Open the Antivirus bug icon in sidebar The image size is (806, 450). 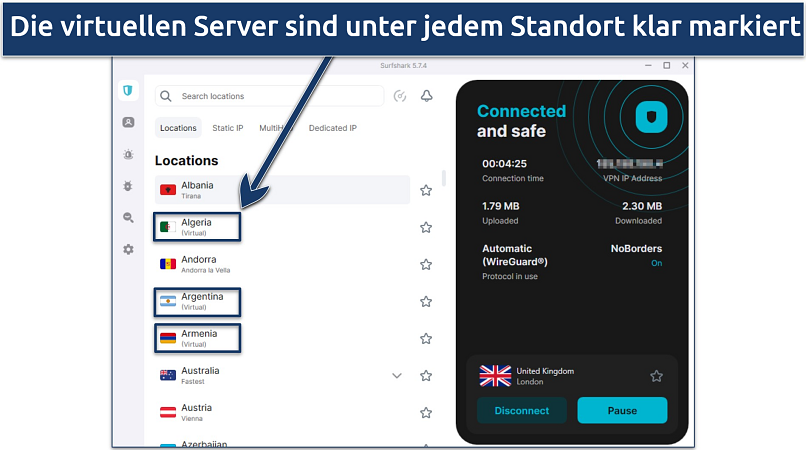[x=128, y=186]
